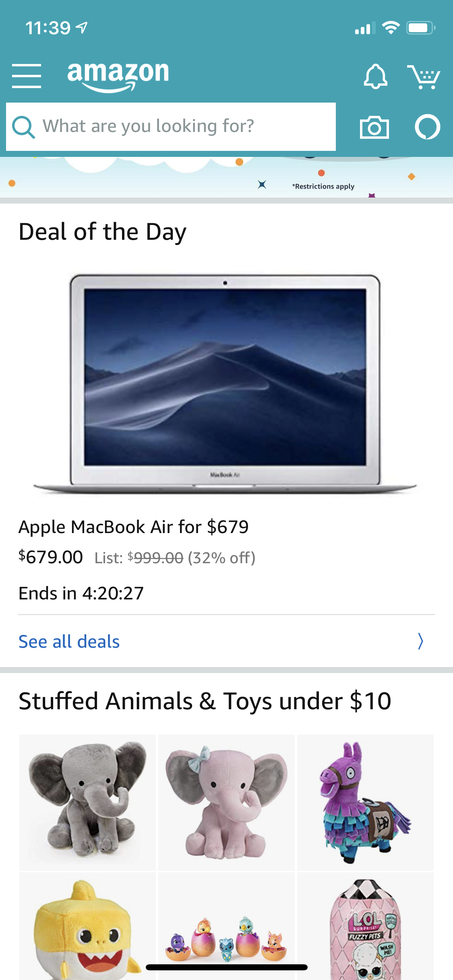Viewport: 453px width, 980px height.
Task: Tap the magnifier search icon
Action: (x=23, y=127)
